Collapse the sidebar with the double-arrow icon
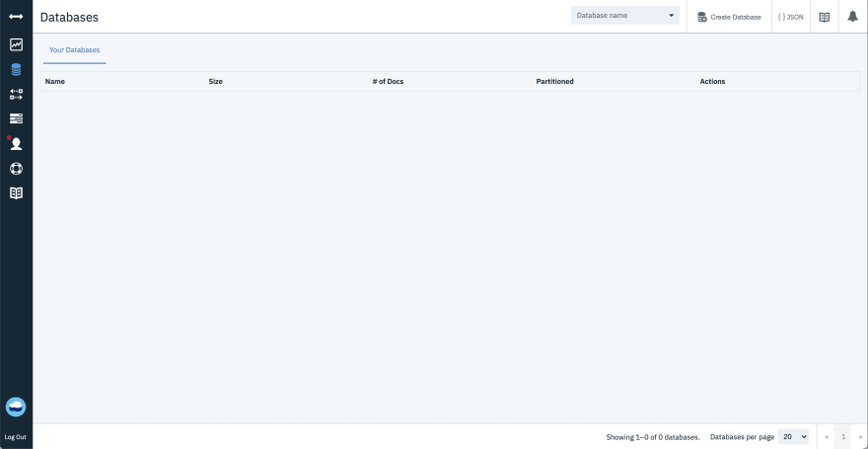The height and width of the screenshot is (449, 868). pyautogui.click(x=16, y=17)
